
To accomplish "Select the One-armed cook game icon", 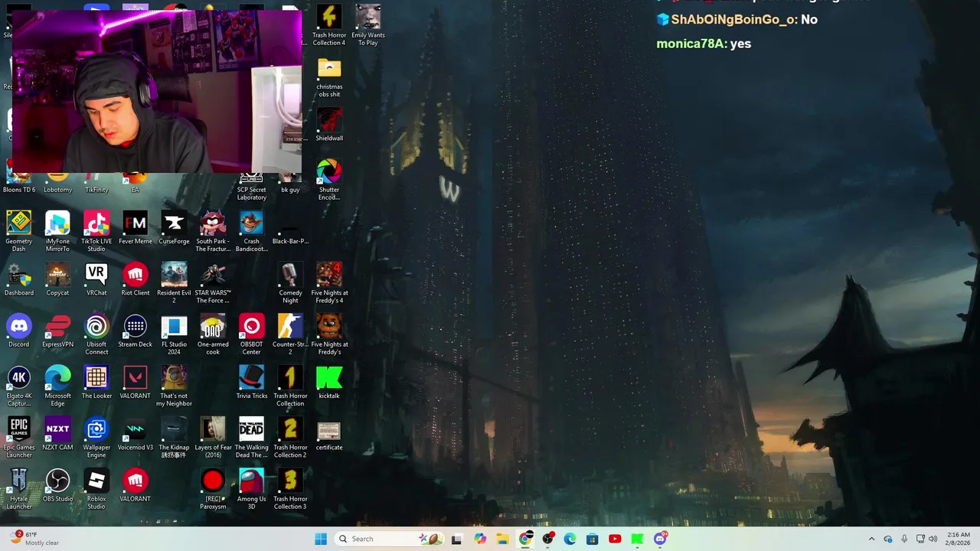I will (x=213, y=334).
